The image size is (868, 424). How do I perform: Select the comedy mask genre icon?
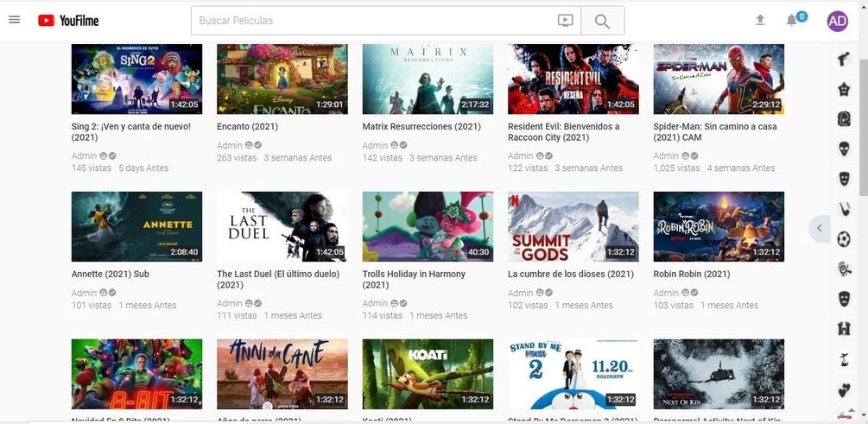coord(844,178)
